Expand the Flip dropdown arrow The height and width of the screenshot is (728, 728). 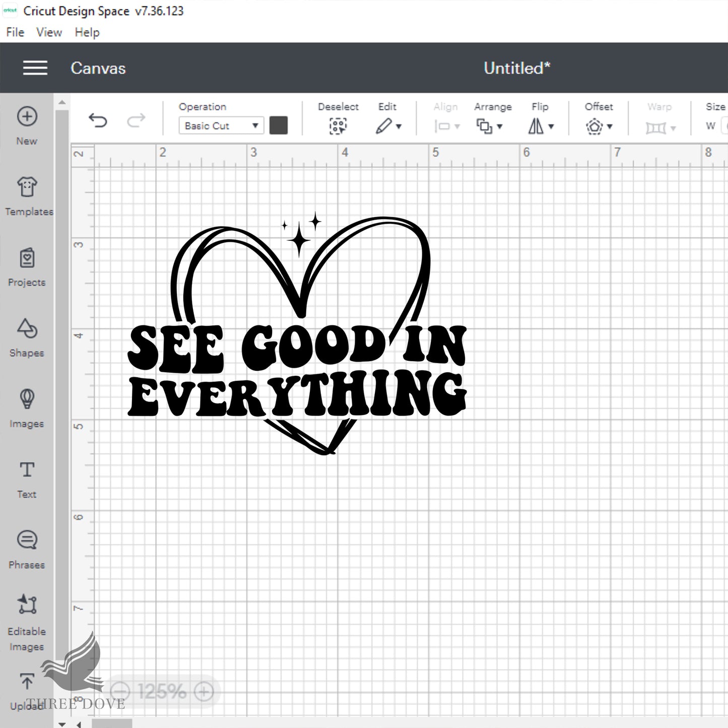(x=551, y=126)
